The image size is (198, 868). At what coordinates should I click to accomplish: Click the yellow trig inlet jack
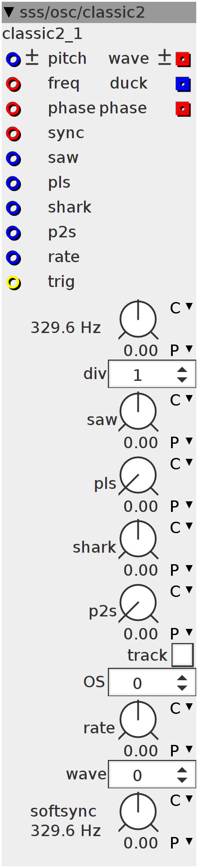coord(13,282)
